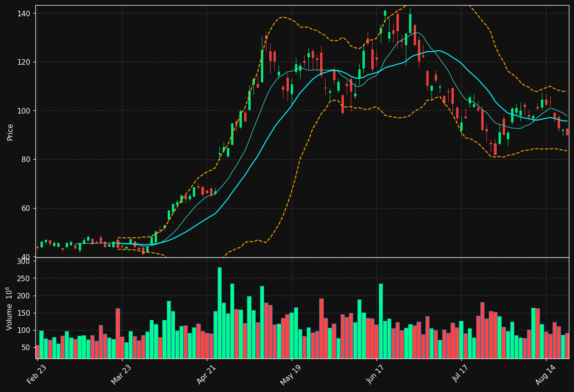Screen dimensions: 574x392
Task: Click the tallest volume bar near 280
Action: pyautogui.click(x=219, y=313)
